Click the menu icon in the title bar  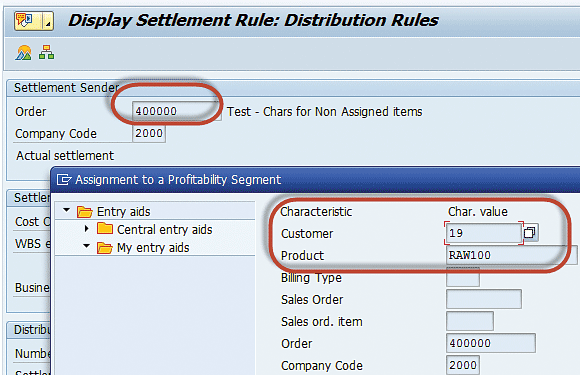pyautogui.click(x=28, y=20)
